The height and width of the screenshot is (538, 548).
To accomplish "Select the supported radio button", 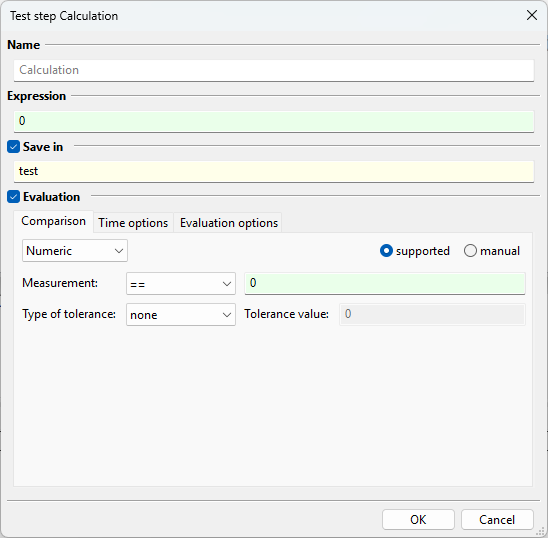I will [386, 251].
